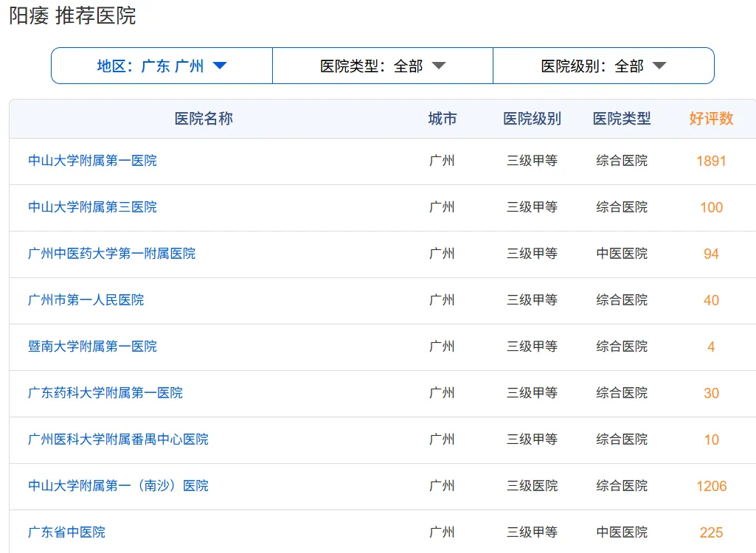Click 三级甲等 level for 广东药科大学附属第一医院

532,393
